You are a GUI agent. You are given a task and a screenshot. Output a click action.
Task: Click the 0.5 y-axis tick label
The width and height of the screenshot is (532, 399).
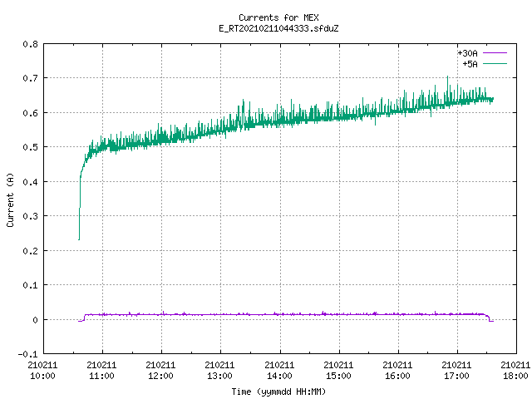tap(30, 147)
